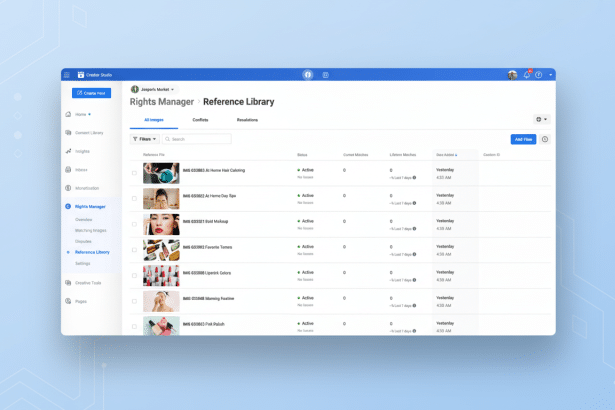
Task: Check the Morning Routine row checkbox
Action: click(x=134, y=301)
